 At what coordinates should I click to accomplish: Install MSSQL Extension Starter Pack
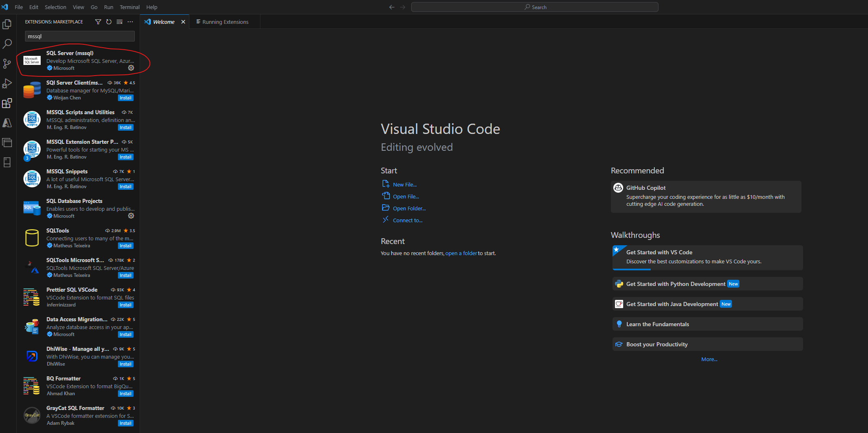tap(126, 157)
